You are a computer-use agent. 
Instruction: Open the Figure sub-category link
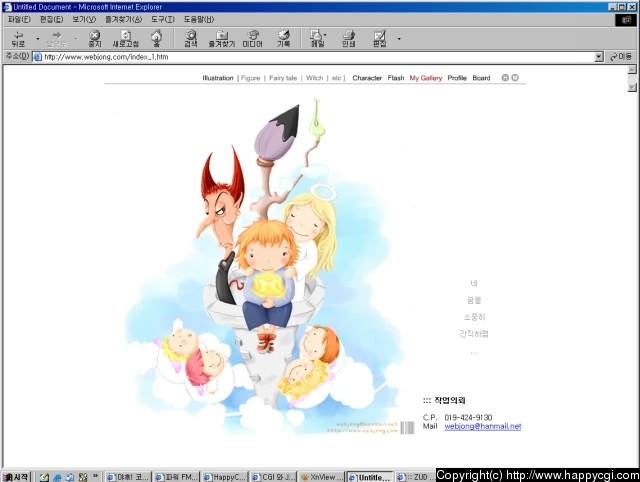[250, 78]
